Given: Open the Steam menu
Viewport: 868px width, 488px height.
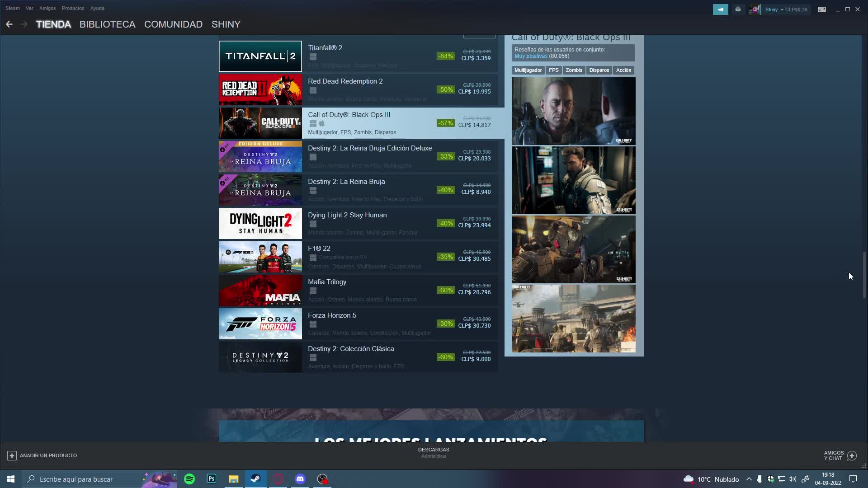Looking at the screenshot, I should pyautogui.click(x=13, y=8).
